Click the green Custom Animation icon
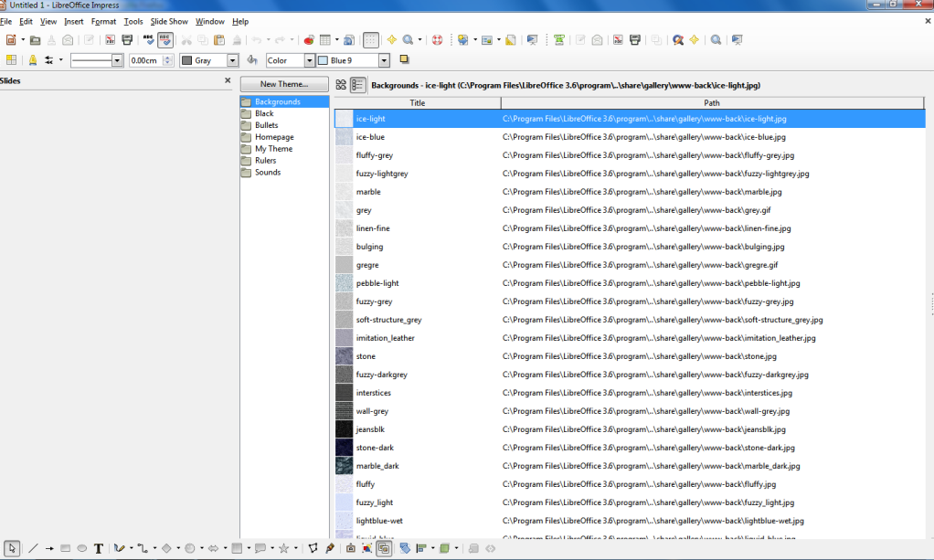934x560 pixels. tap(558, 40)
